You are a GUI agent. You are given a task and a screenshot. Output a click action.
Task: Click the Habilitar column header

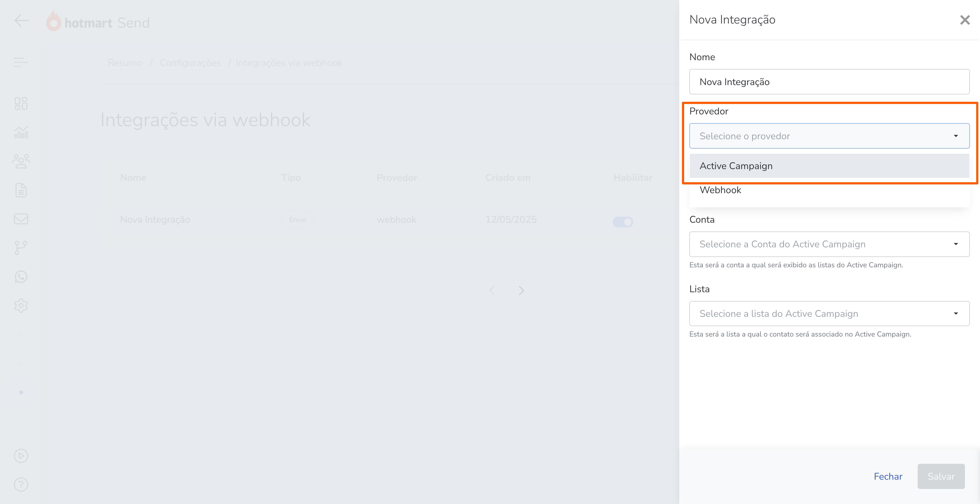pyautogui.click(x=633, y=178)
